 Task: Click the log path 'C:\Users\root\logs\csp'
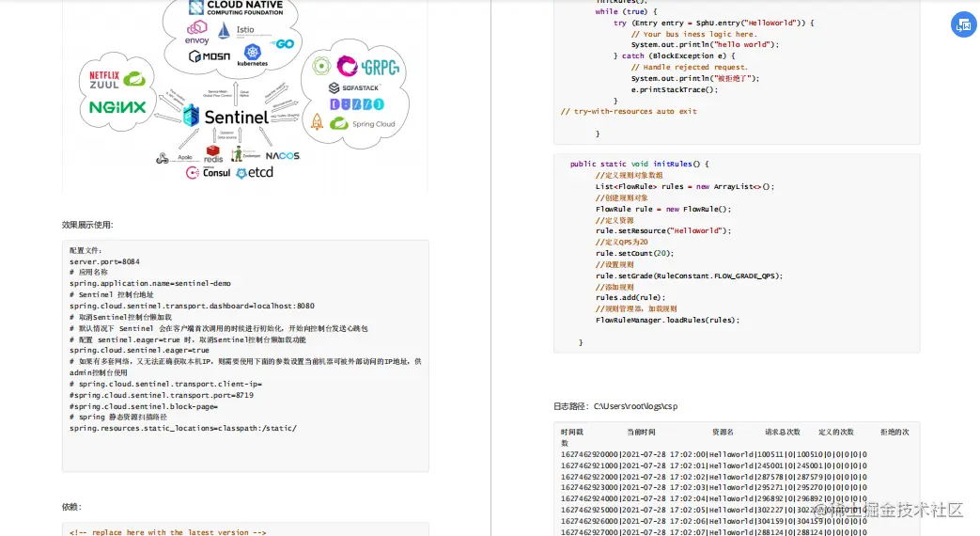(635, 406)
